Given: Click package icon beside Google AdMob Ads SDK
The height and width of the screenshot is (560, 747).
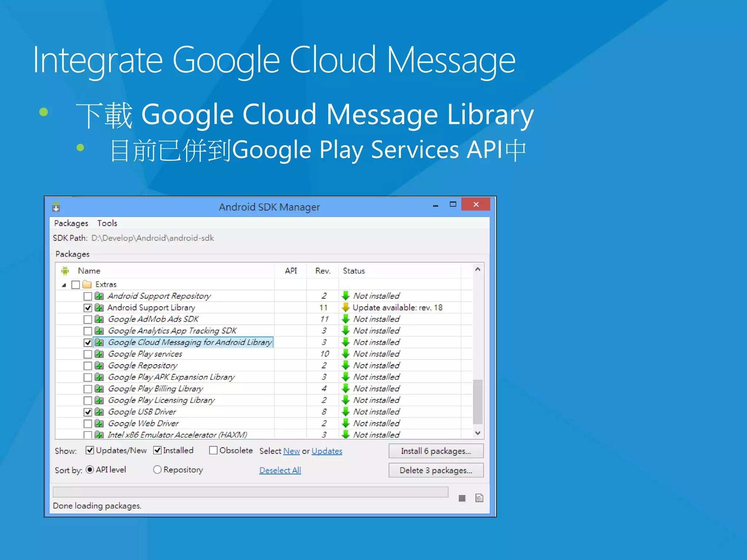Looking at the screenshot, I should click(99, 319).
